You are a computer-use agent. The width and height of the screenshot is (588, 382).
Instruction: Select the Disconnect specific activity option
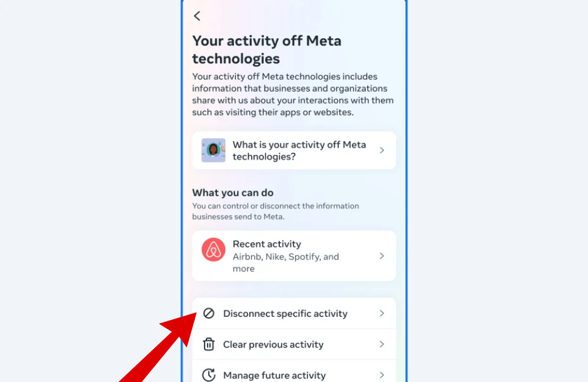pos(286,313)
